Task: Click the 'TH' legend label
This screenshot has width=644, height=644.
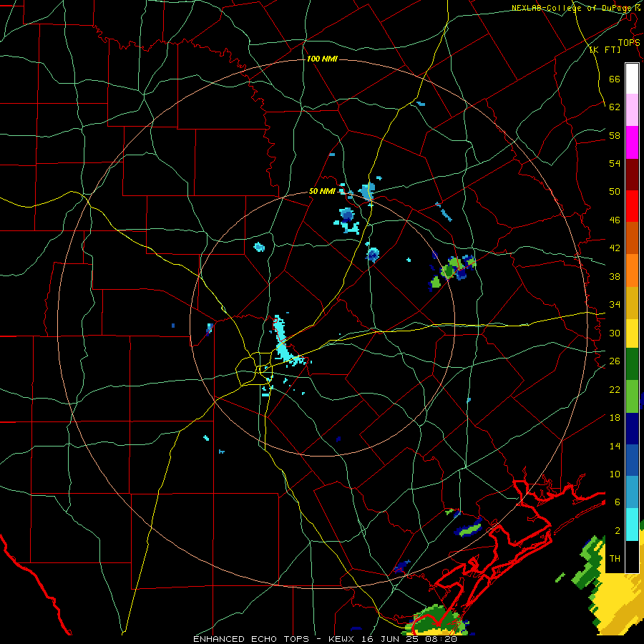Action: click(x=615, y=558)
